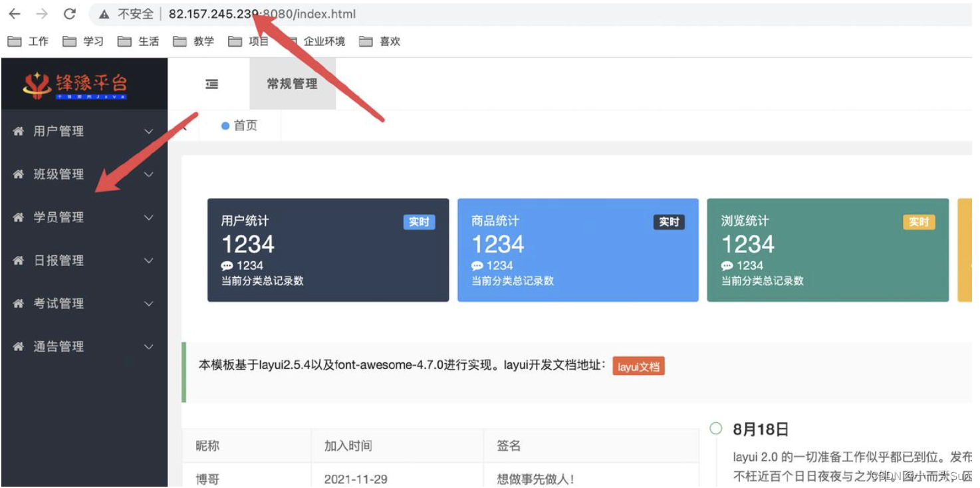The height and width of the screenshot is (488, 980).
Task: Open the 喜欢 bookmark folder
Action: point(380,41)
